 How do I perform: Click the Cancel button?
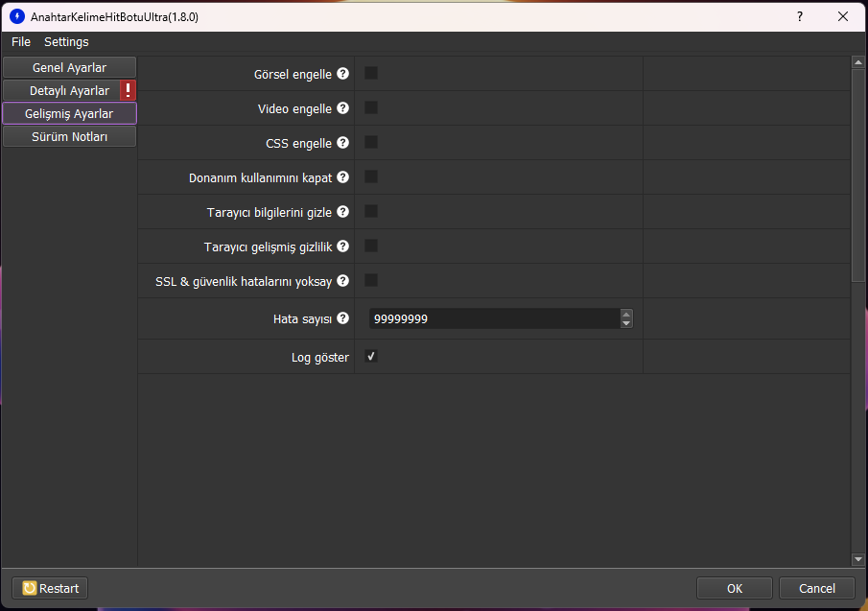pos(816,588)
